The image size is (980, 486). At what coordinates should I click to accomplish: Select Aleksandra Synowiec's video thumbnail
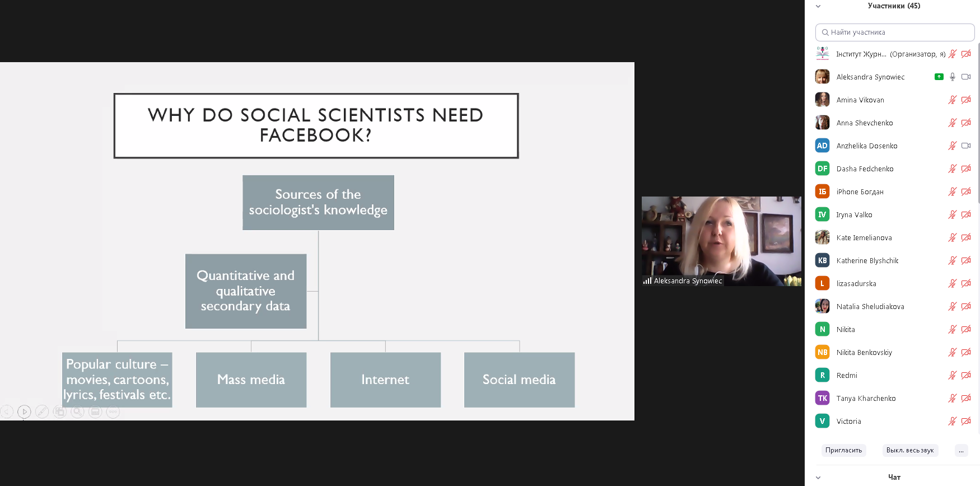coord(721,241)
